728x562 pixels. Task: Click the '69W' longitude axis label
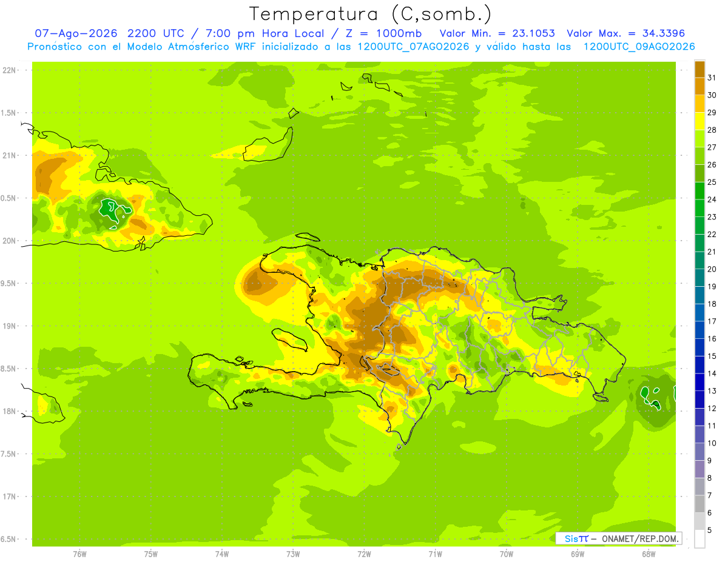point(578,554)
